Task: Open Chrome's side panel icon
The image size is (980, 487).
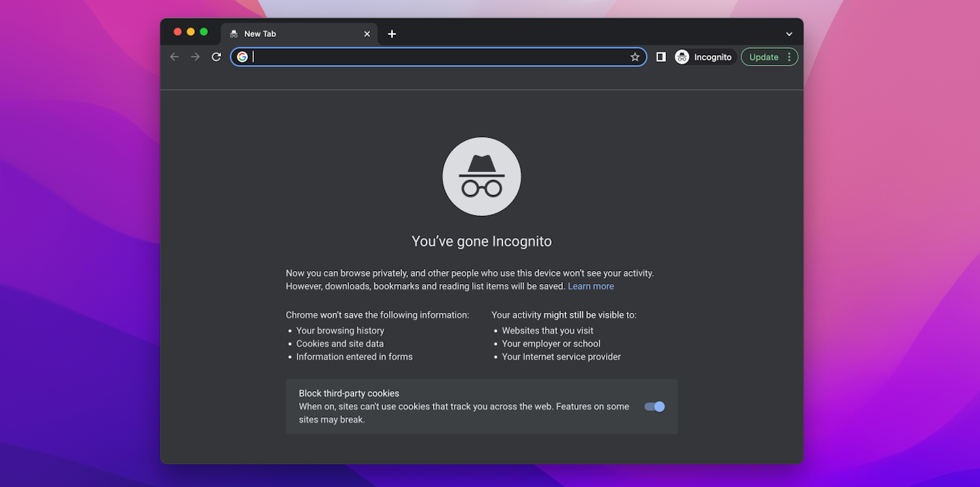Action: click(661, 56)
